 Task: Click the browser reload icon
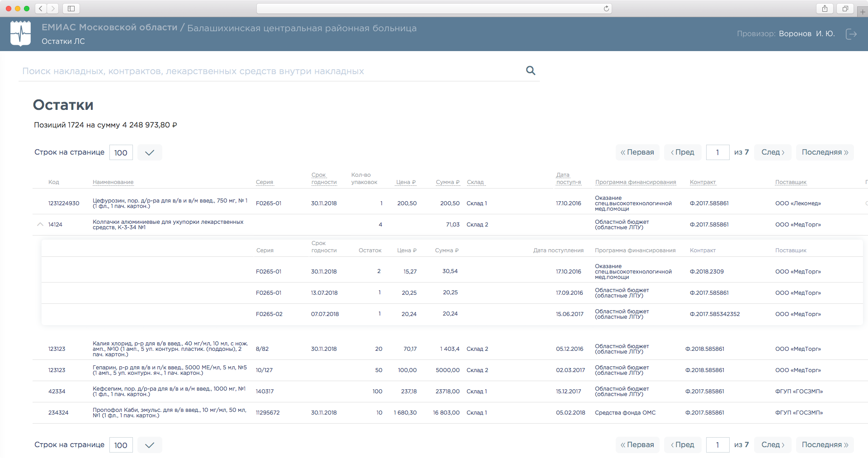(606, 9)
